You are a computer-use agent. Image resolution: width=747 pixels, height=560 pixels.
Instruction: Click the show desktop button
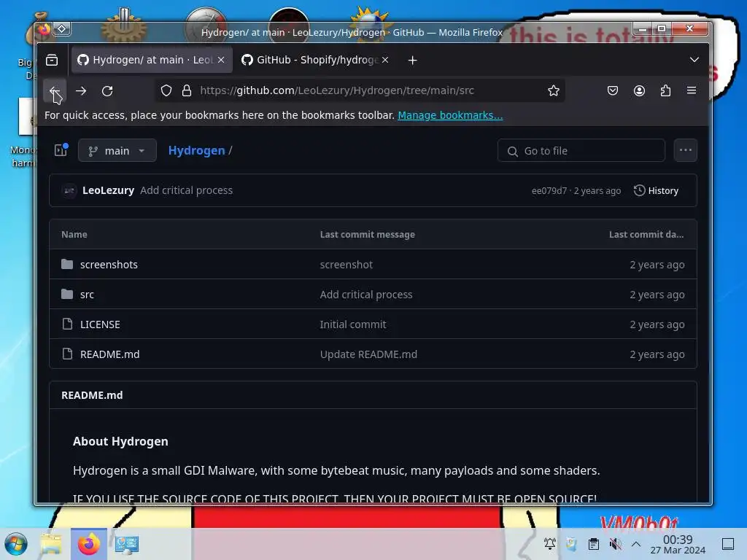[728, 544]
